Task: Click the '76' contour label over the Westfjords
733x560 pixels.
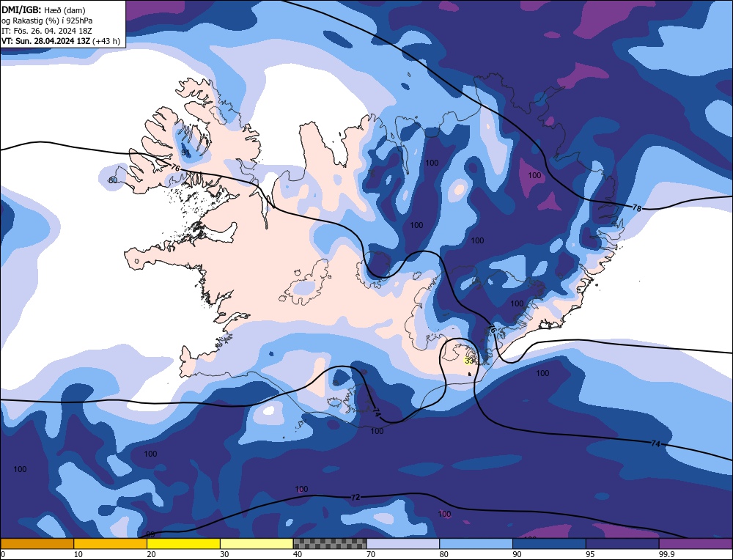Action: 175,167
